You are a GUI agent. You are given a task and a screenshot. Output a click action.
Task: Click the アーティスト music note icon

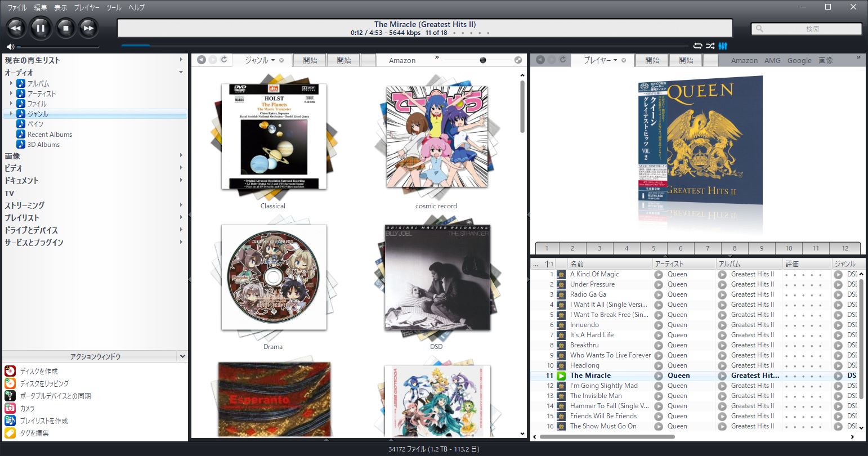21,93
